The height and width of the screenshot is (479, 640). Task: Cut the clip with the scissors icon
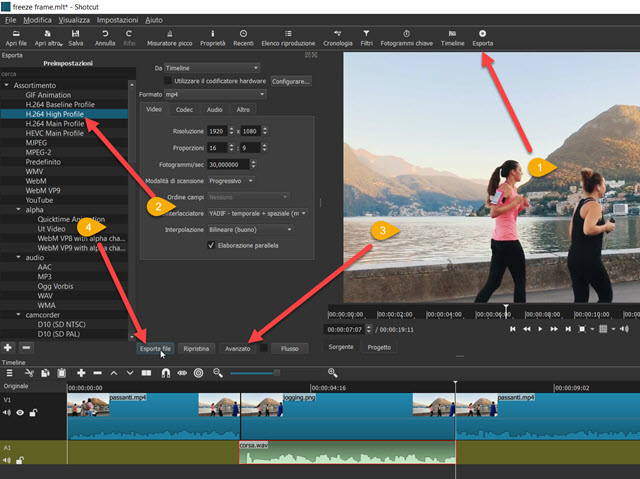[29, 373]
